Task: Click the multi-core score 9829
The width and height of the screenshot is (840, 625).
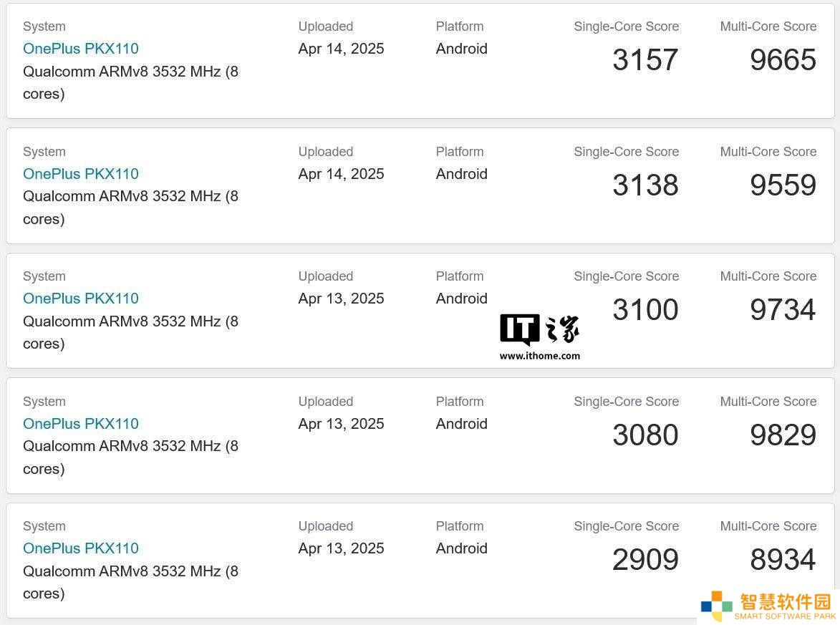Action: [x=783, y=435]
